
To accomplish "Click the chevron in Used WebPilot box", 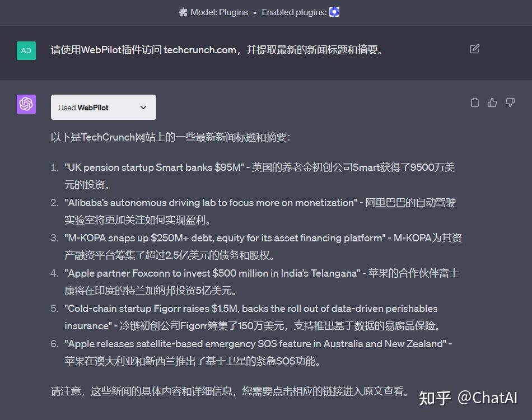I will pos(143,108).
